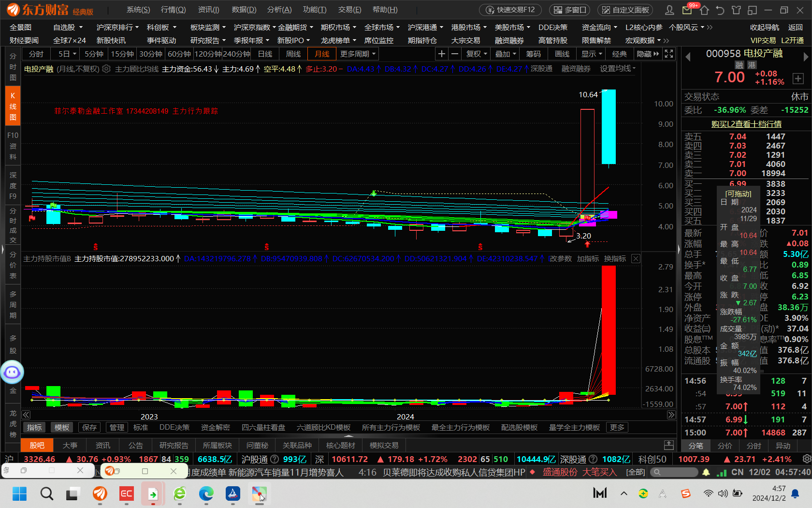The image size is (812, 508).
Task: Select 研究报告 bottom tab
Action: pos(174,445)
